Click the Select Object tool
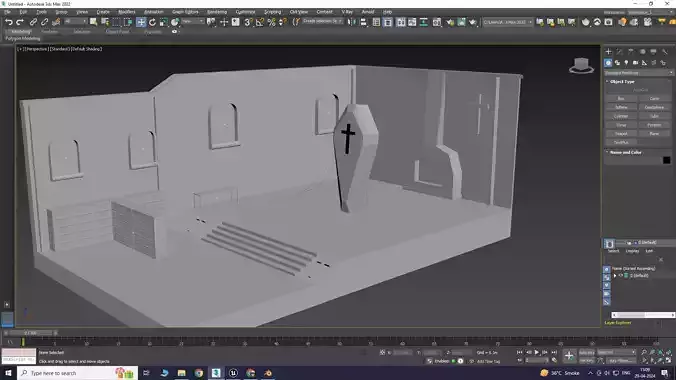 click(x=94, y=22)
